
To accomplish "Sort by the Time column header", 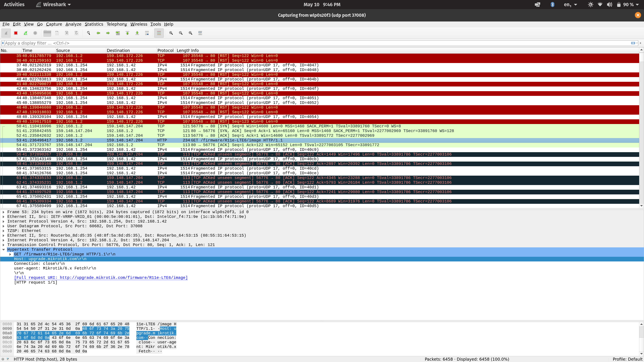I will coord(38,50).
